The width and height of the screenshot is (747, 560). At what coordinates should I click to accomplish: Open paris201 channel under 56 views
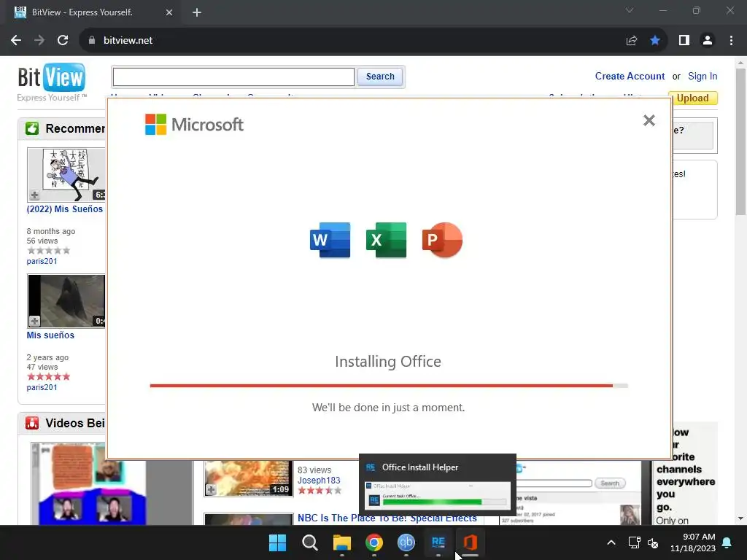42,262
